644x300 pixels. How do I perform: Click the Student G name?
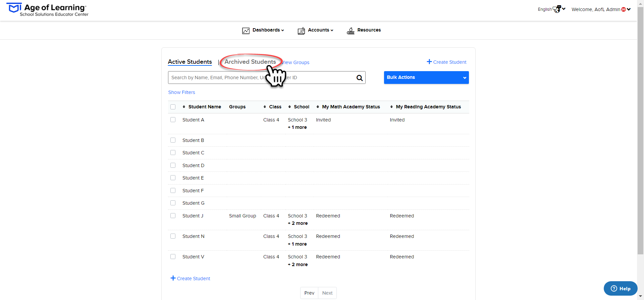tap(194, 203)
